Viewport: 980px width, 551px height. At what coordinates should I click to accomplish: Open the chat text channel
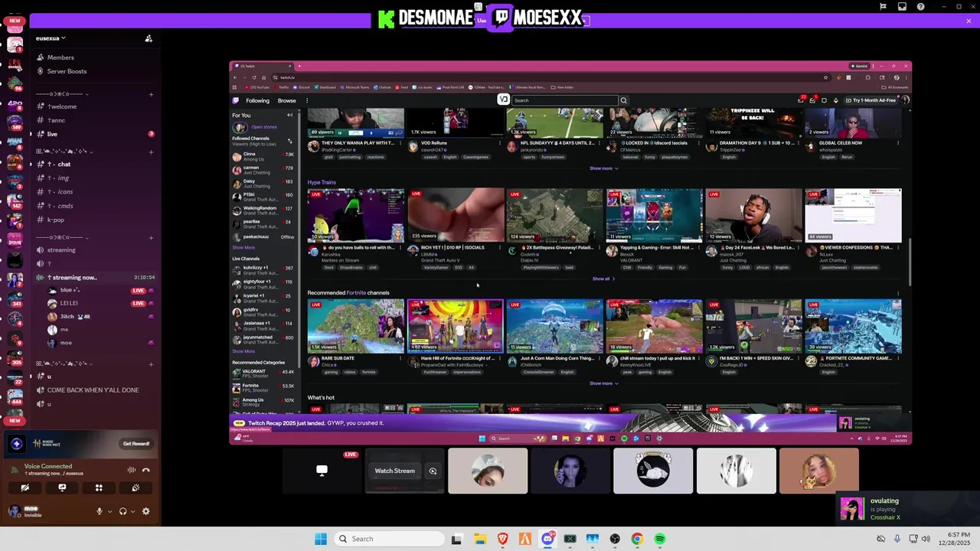point(96,164)
